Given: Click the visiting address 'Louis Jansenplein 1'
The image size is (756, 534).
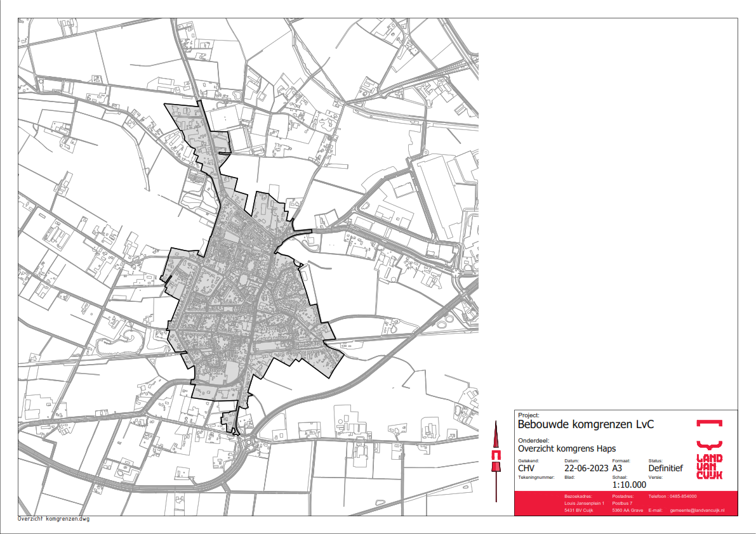Looking at the screenshot, I should 584,504.
